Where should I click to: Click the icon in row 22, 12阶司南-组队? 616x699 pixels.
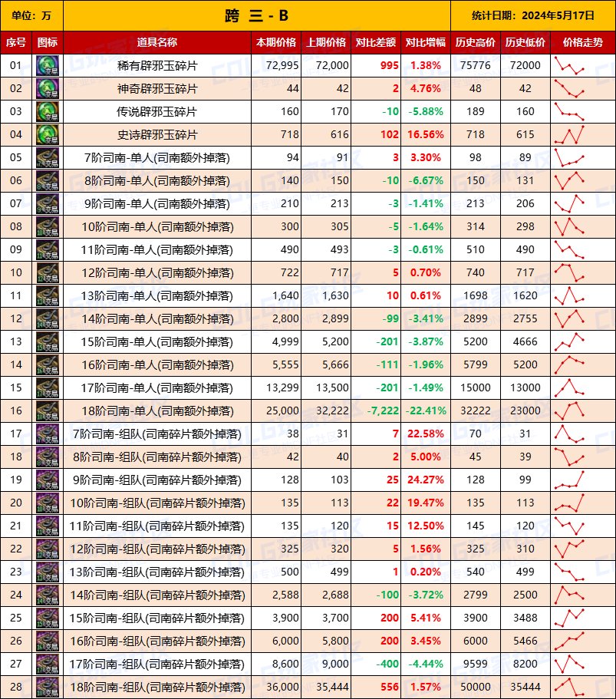48,549
